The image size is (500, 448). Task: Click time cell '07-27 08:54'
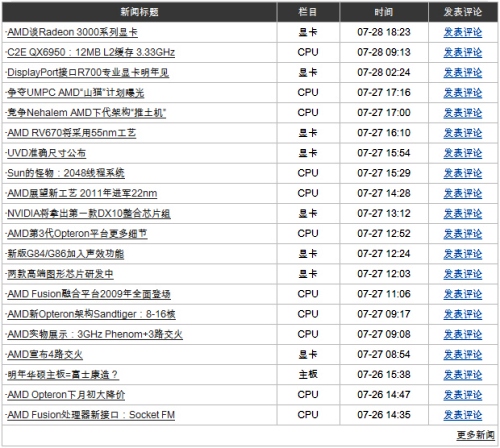(x=384, y=354)
